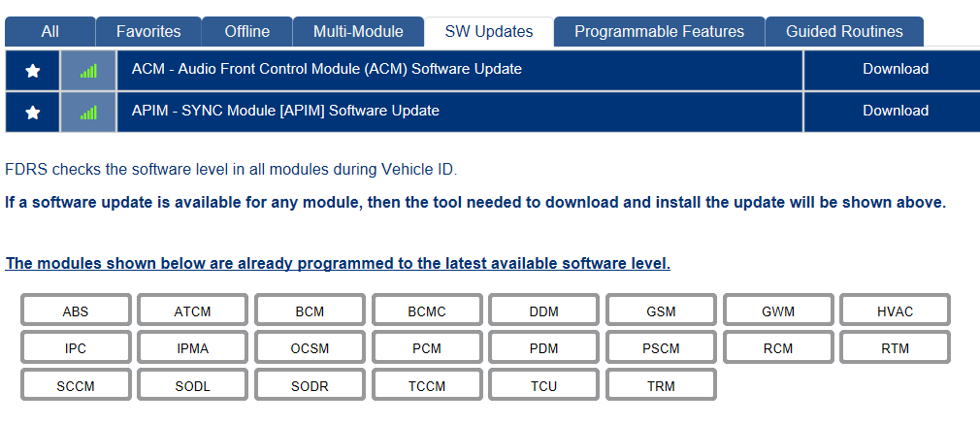Click the IPC module button
The width and height of the screenshot is (980, 425).
76,348
